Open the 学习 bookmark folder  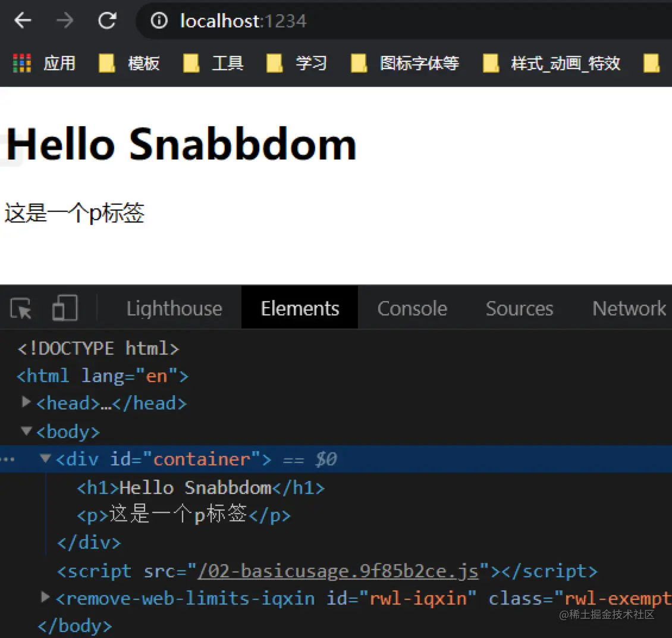pos(297,63)
